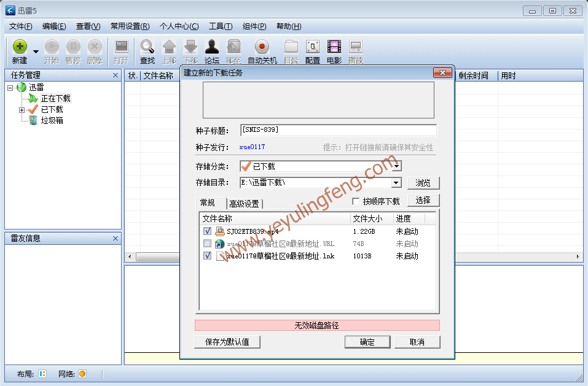This screenshot has height=386, width=588.
Task: Click the 确定 button
Action: pyautogui.click(x=367, y=342)
